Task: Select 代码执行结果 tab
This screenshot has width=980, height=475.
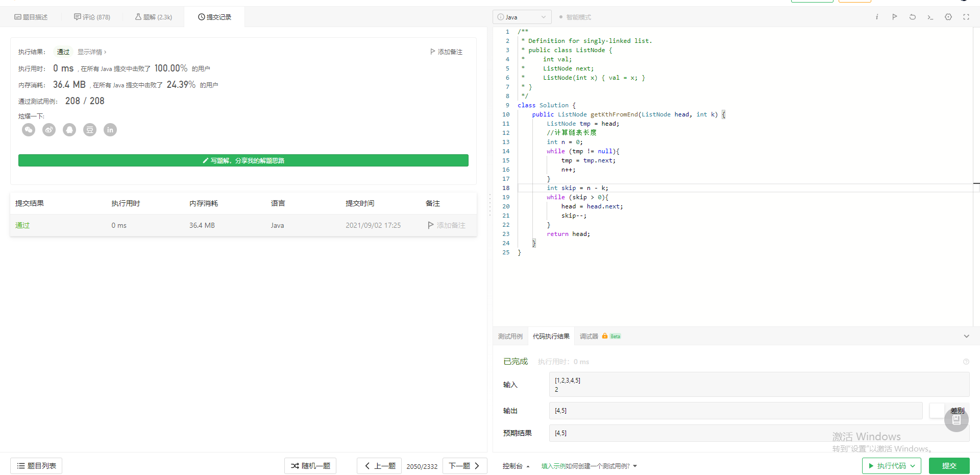Action: (x=551, y=336)
